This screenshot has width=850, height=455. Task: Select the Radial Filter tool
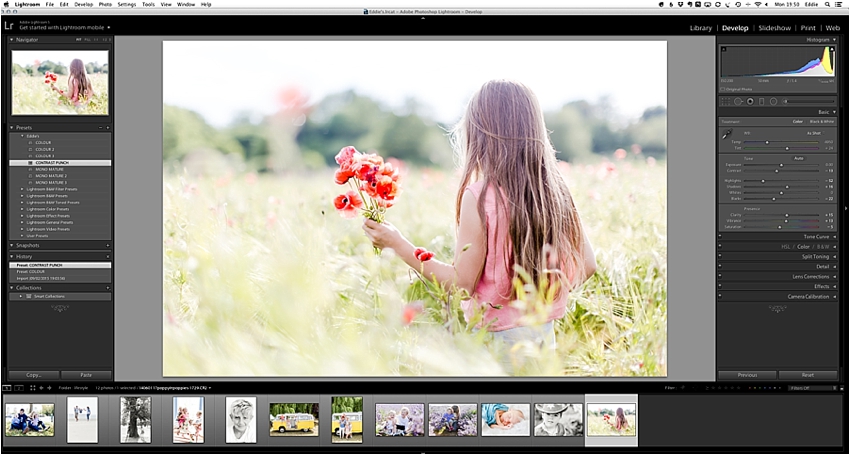(774, 101)
